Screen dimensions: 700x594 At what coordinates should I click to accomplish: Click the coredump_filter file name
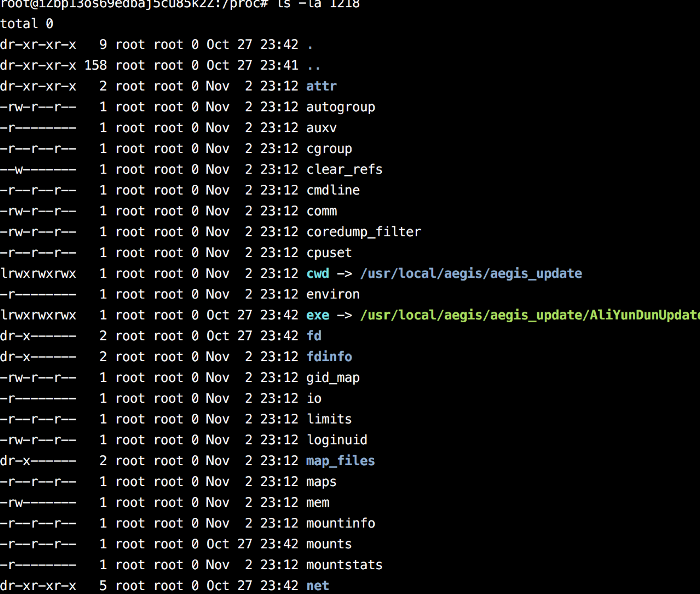[363, 232]
